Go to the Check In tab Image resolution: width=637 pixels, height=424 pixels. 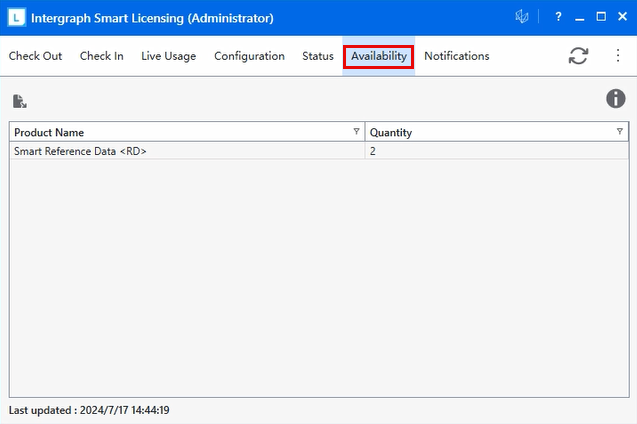coord(102,56)
